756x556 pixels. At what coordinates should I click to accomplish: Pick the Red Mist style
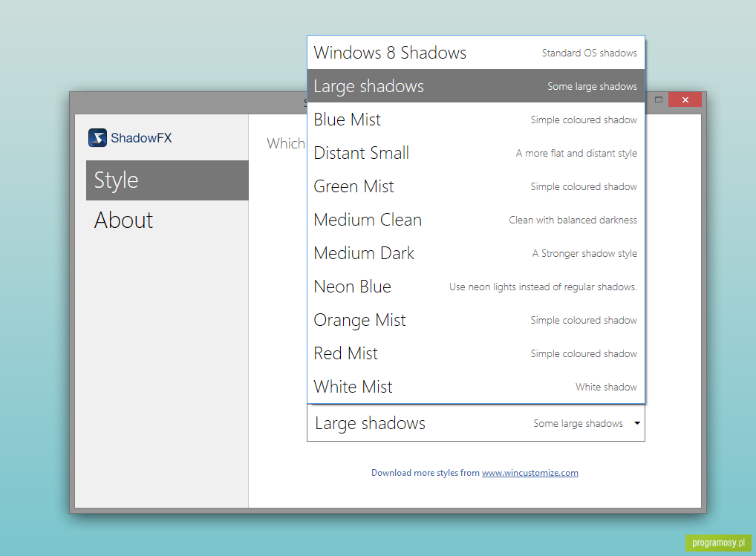(476, 353)
